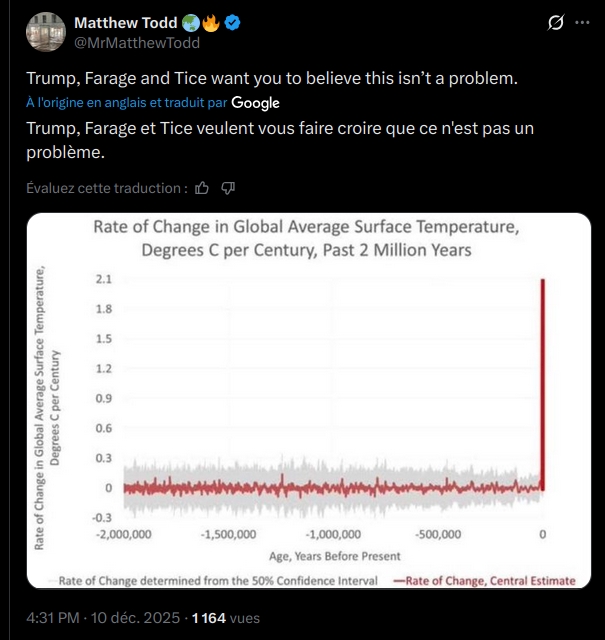The width and height of the screenshot is (605, 640).
Task: Click the Google logo in translation credit
Action: pos(255,103)
